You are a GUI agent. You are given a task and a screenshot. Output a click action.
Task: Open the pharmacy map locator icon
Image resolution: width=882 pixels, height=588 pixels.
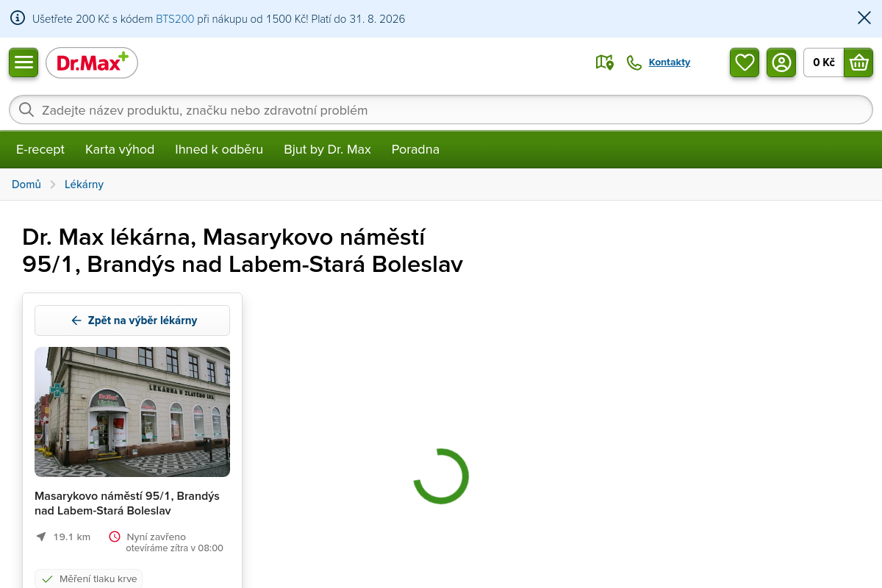pyautogui.click(x=604, y=62)
